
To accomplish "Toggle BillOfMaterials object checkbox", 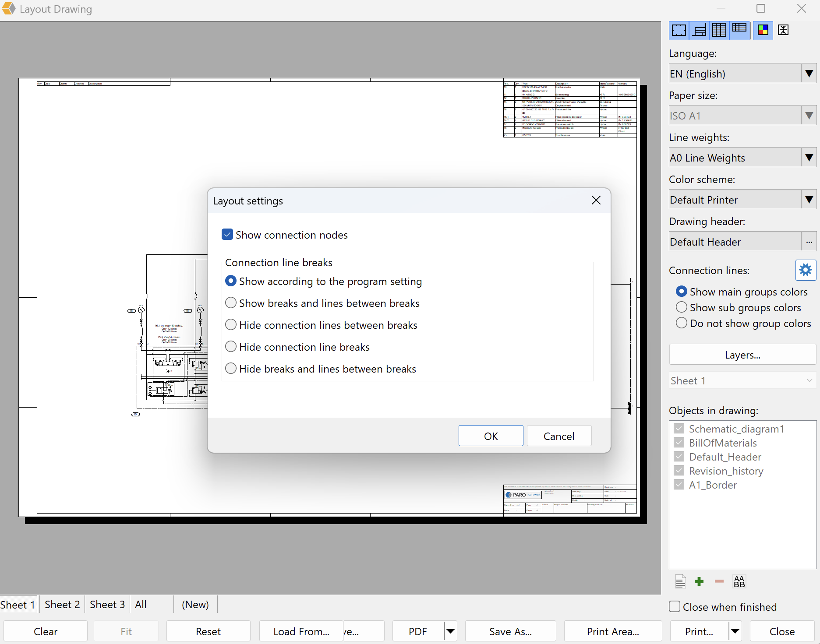I will pos(679,443).
